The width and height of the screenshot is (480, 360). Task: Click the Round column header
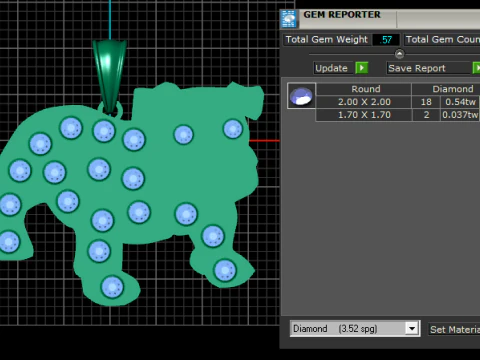pyautogui.click(x=365, y=89)
